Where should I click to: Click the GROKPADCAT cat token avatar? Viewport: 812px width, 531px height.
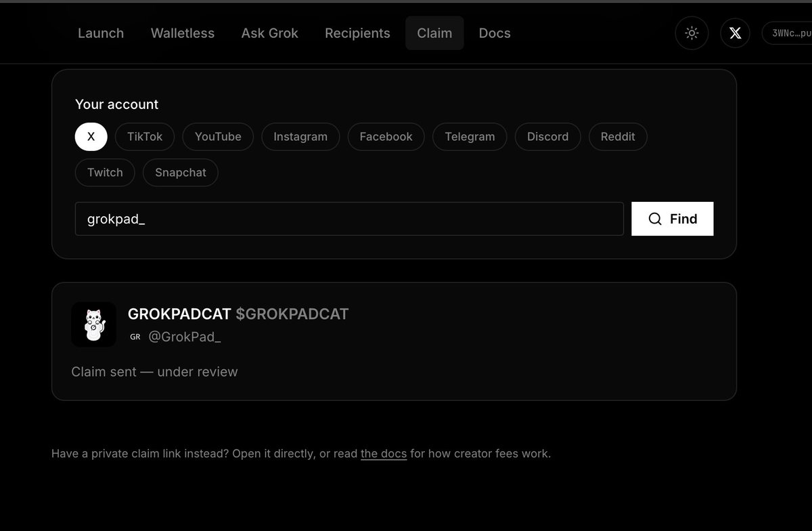click(94, 324)
